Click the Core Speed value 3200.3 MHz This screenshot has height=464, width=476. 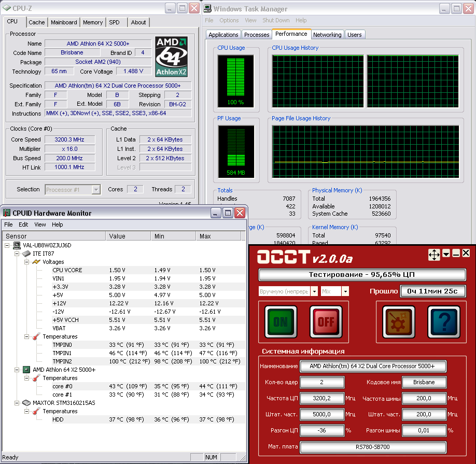point(69,139)
